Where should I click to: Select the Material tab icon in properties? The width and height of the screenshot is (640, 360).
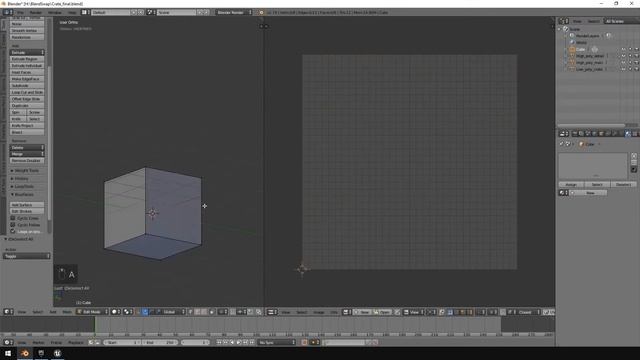click(628, 134)
